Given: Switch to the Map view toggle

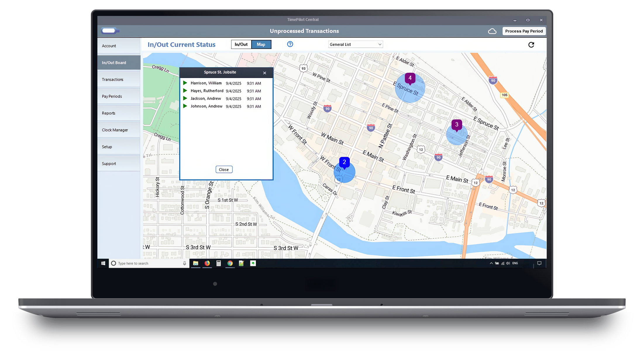Looking at the screenshot, I should point(261,44).
